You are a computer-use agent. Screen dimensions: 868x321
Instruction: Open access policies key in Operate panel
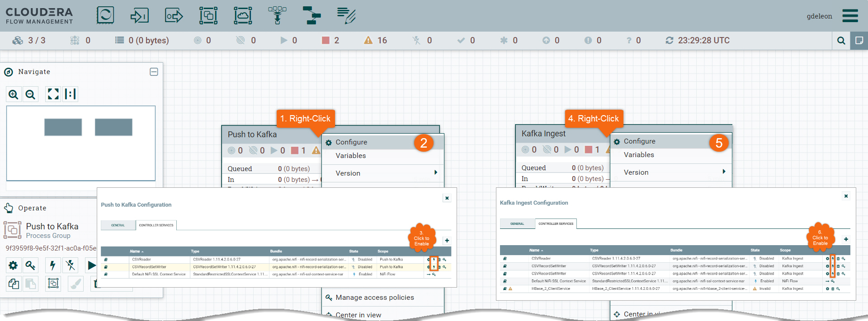point(30,265)
